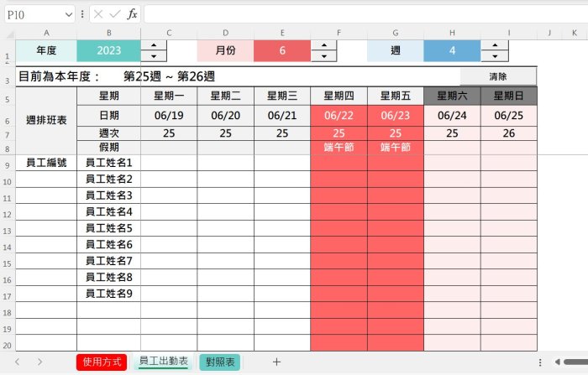Increase the 週 value with up spinner
This screenshot has height=375, width=588.
495,44
